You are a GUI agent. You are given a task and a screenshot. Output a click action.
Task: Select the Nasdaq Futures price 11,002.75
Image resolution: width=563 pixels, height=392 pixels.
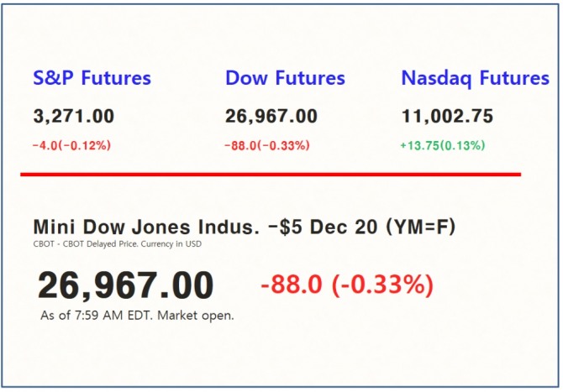(447, 117)
